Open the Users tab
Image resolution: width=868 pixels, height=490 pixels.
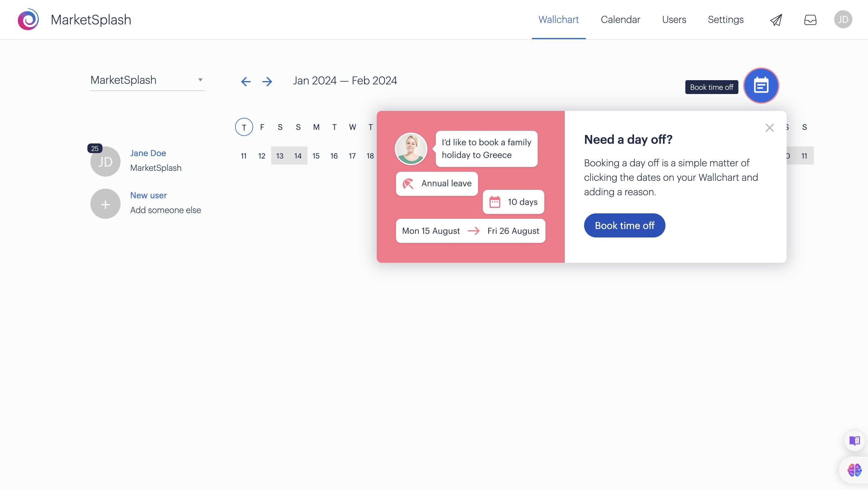coord(674,20)
